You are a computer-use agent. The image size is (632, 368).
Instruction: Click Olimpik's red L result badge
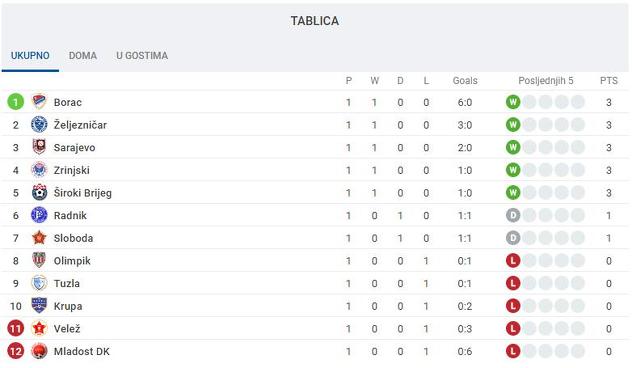(x=513, y=260)
